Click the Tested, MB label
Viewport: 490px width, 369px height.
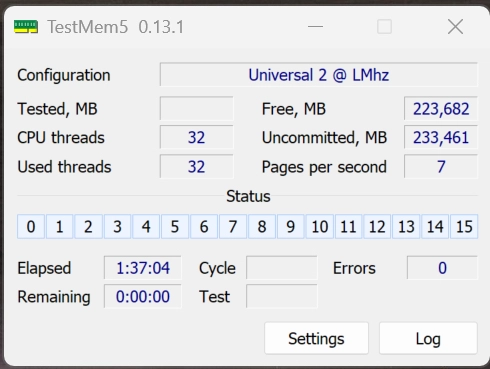[57, 109]
